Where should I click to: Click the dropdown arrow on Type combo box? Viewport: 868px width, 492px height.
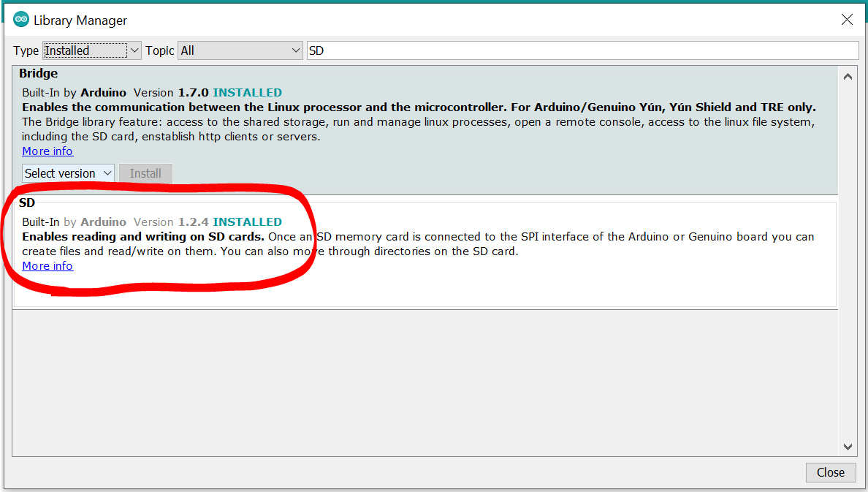pyautogui.click(x=134, y=50)
